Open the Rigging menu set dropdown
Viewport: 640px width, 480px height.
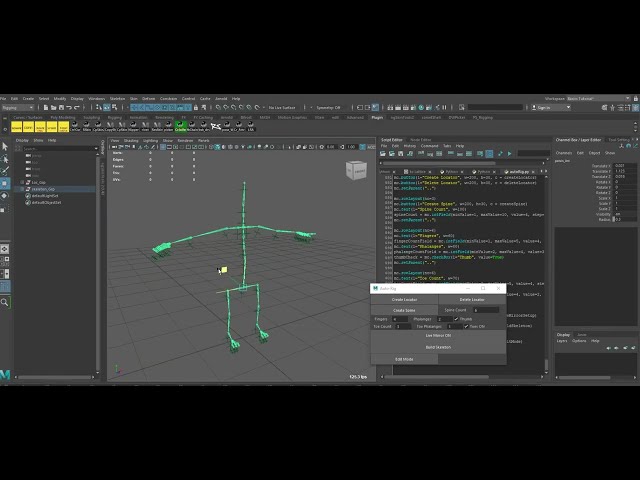click(x=18, y=108)
